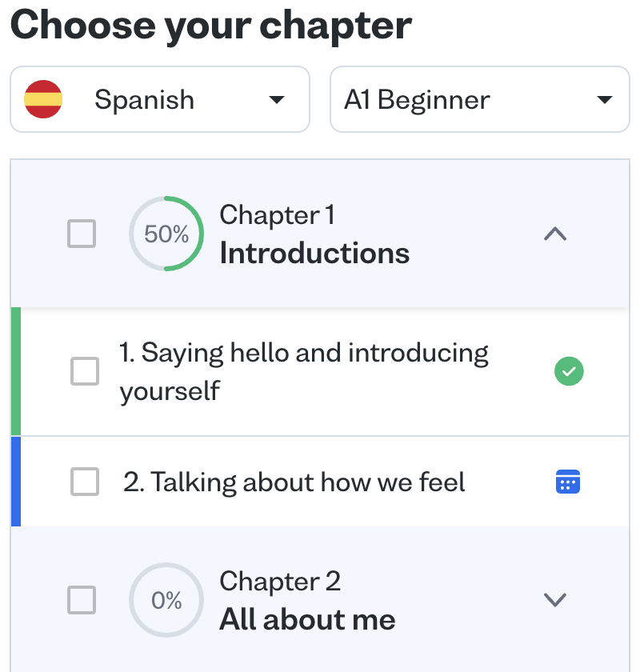Click the 50% progress ring
640x672 pixels.
166,234
